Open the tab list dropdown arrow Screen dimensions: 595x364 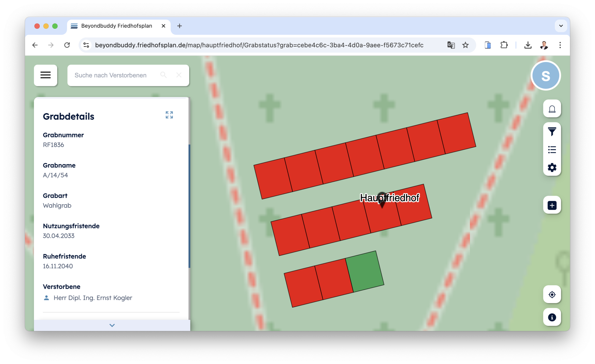(x=561, y=26)
